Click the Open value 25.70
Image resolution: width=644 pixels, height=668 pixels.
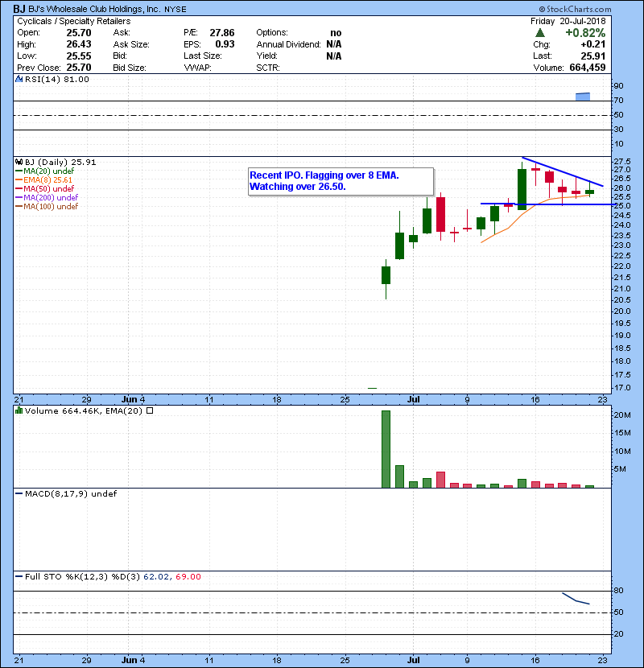(x=79, y=33)
